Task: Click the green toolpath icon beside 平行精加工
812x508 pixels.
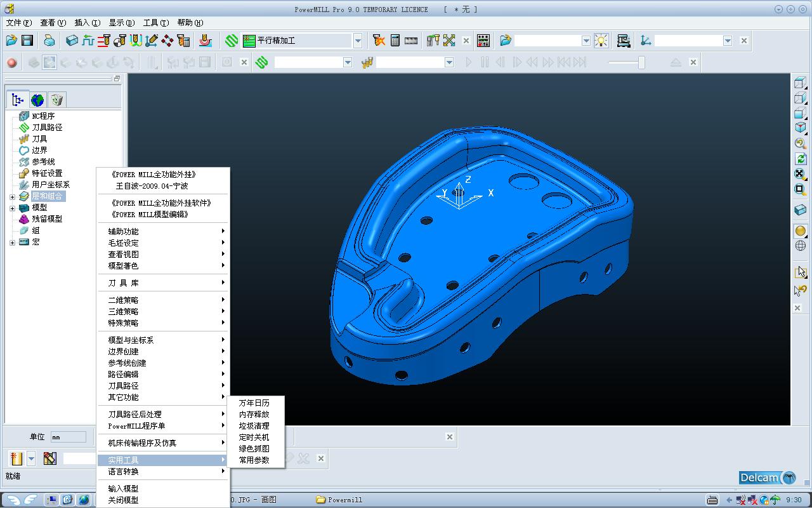Action: pos(232,41)
